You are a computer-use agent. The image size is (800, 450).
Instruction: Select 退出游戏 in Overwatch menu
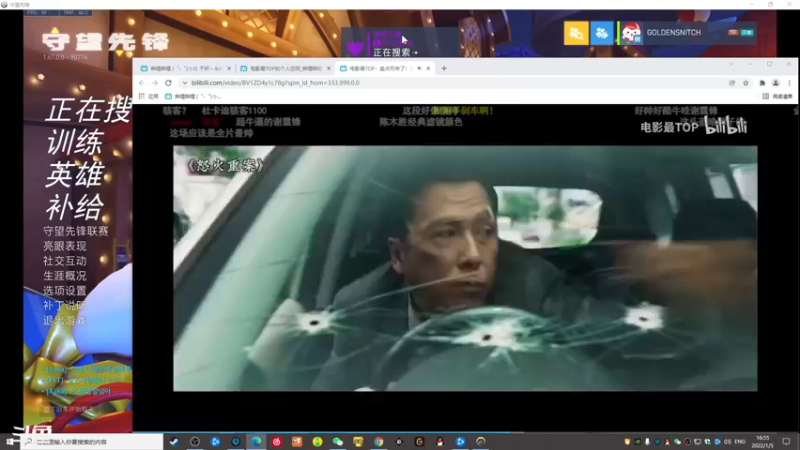point(65,320)
